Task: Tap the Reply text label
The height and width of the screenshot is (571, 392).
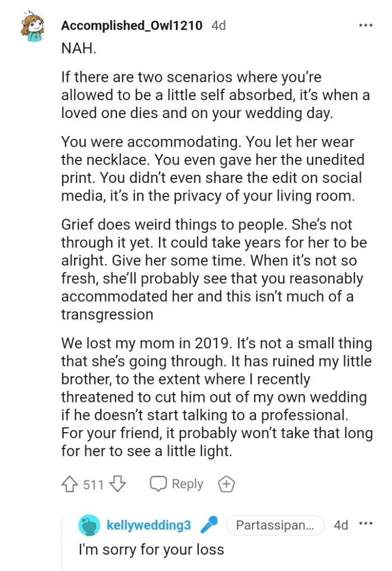Action: coord(187,484)
